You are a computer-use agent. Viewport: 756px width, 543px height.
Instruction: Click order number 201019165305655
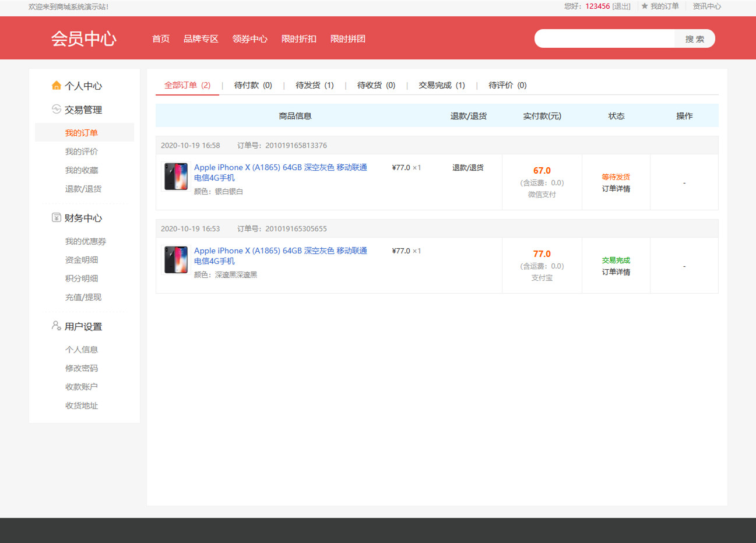tap(296, 229)
